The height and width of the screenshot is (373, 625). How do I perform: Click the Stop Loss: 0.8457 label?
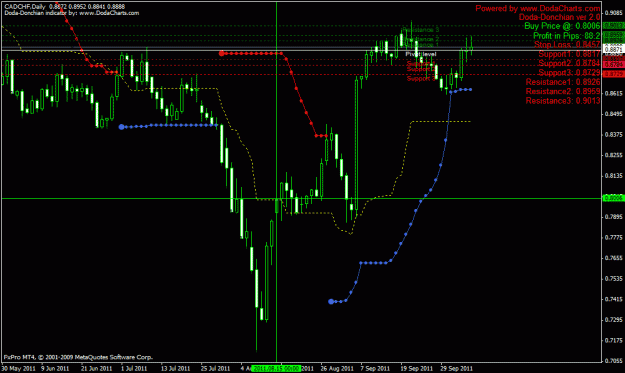567,45
